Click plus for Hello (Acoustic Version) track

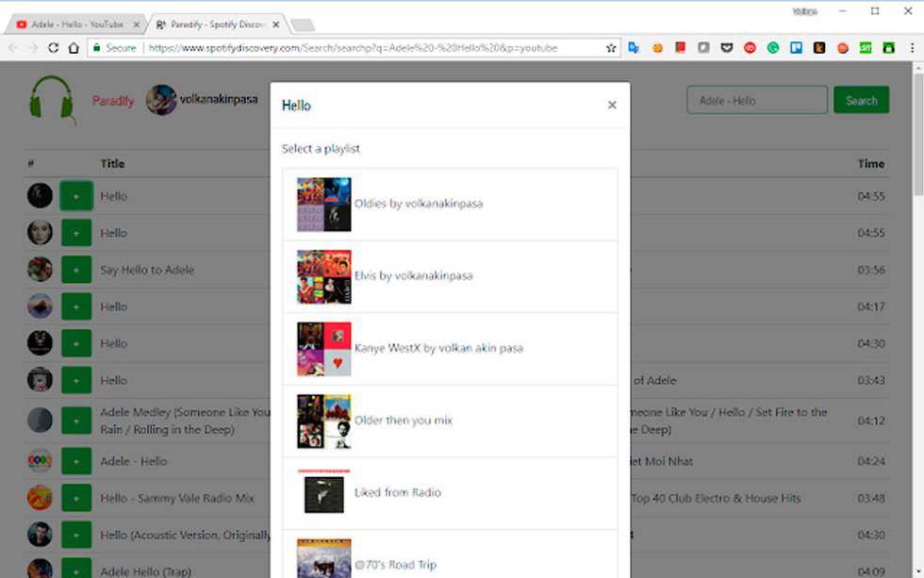point(76,535)
